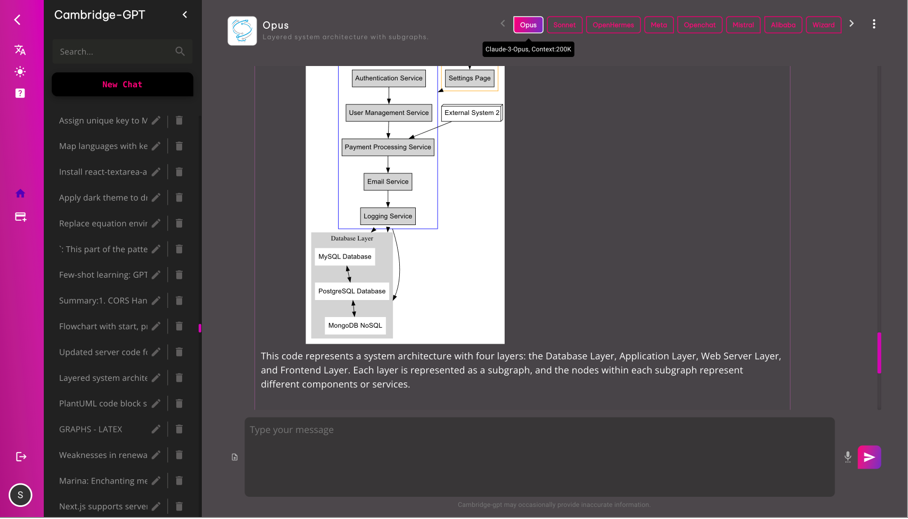Send the message with the arrow button

[869, 457]
